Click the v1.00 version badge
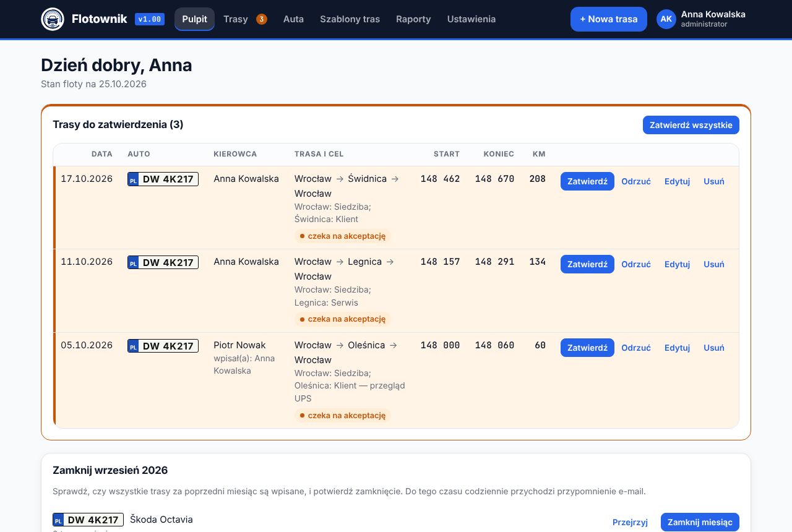Screen dimensions: 792x532 150,19
